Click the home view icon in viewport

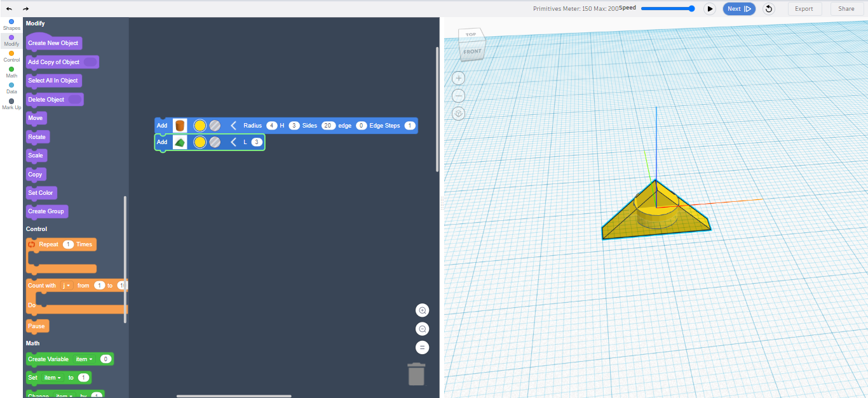459,114
